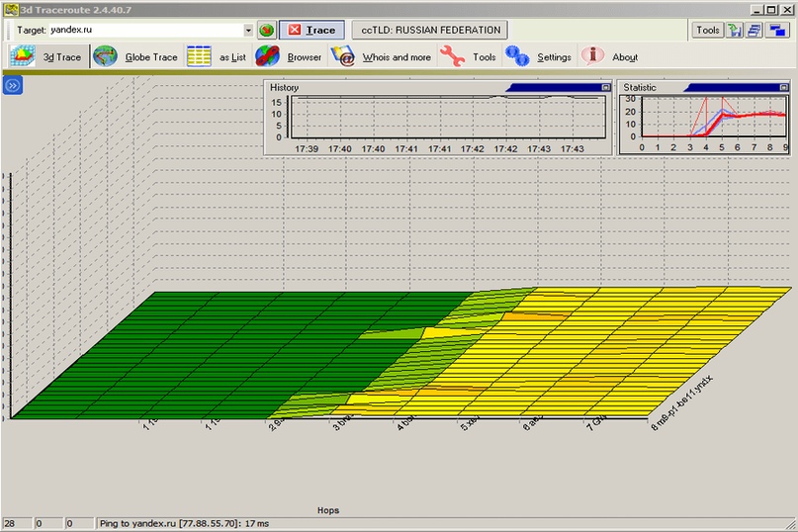The height and width of the screenshot is (532, 798).
Task: Click the ccTLD: RUSSIAN FEDERATION button
Action: [429, 31]
